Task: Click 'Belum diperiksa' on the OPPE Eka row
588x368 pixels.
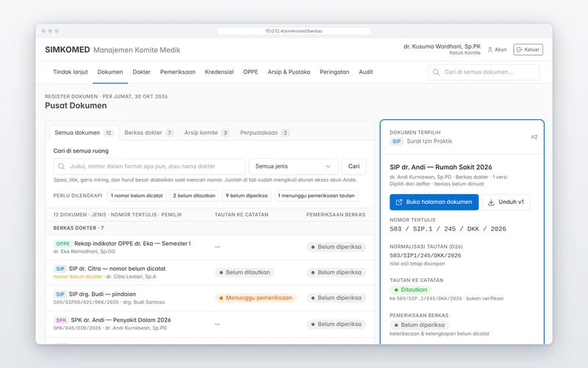Action: [336, 247]
